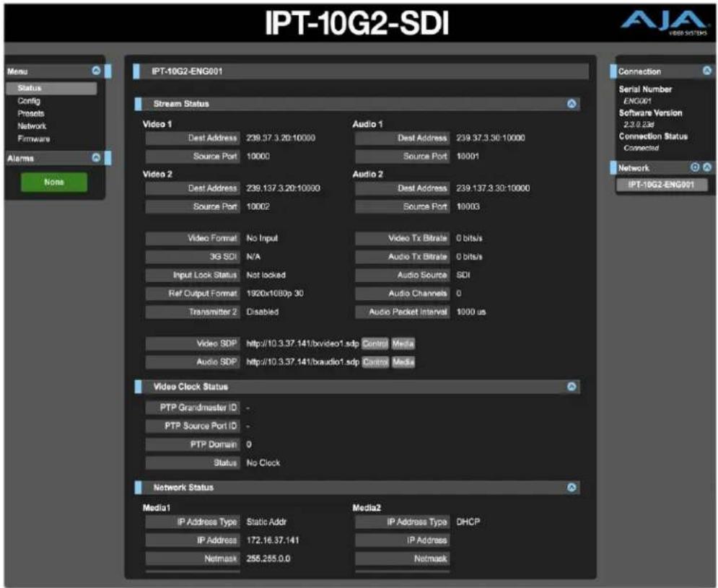
Task: Click the PTP Grandmaster ID label
Action: tap(193, 408)
